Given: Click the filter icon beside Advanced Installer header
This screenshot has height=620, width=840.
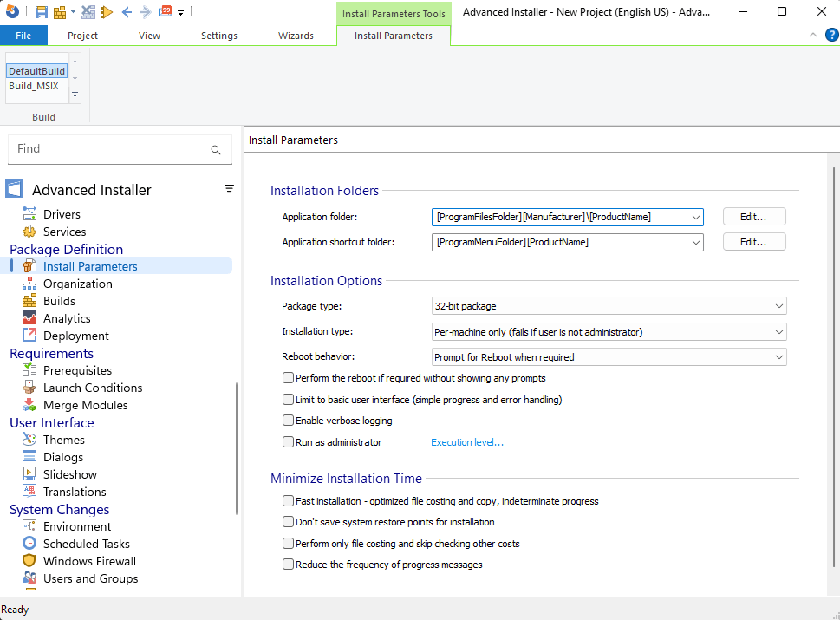Looking at the screenshot, I should (229, 188).
